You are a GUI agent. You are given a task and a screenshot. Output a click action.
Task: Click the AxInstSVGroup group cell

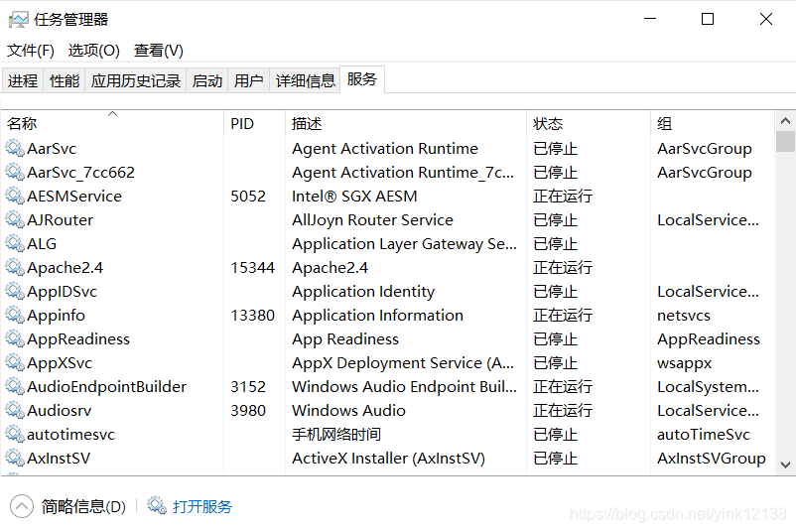[712, 459]
